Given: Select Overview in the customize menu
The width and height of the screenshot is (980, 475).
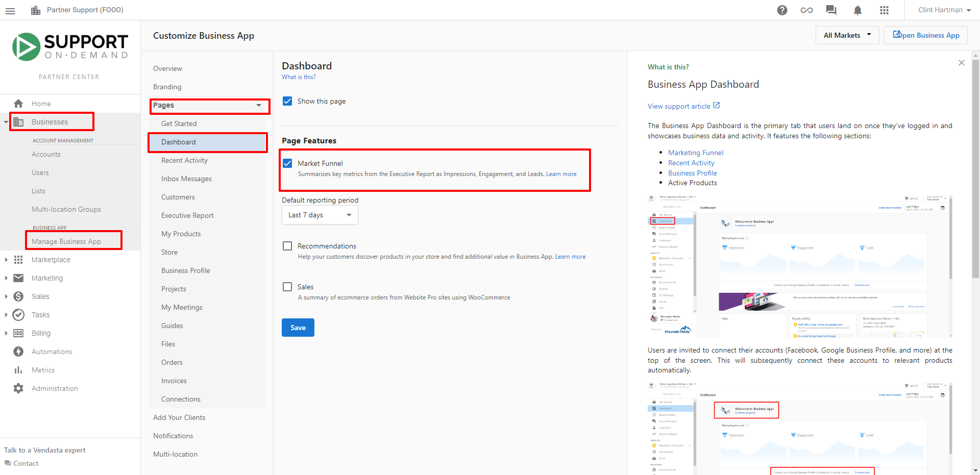Looking at the screenshot, I should coord(167,68).
